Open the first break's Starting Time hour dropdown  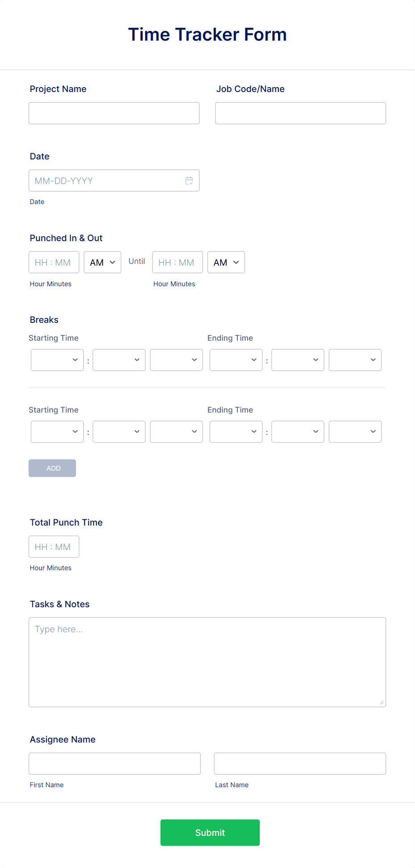pos(57,360)
